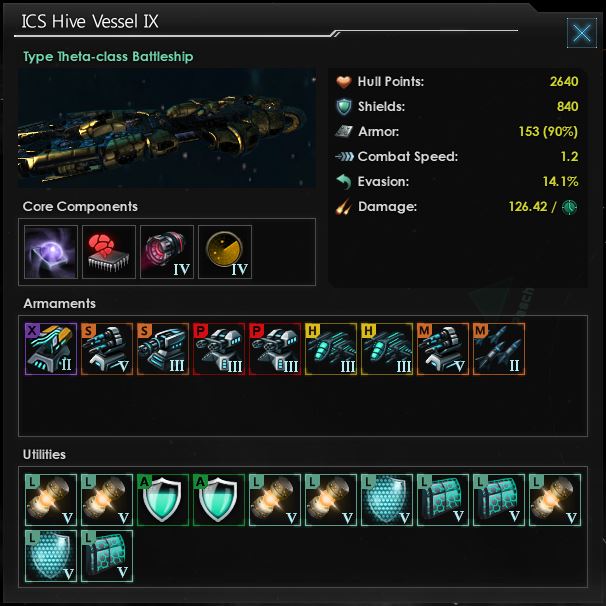Click the X-slot weapon armament icon
The image size is (606, 606).
pyautogui.click(x=51, y=349)
